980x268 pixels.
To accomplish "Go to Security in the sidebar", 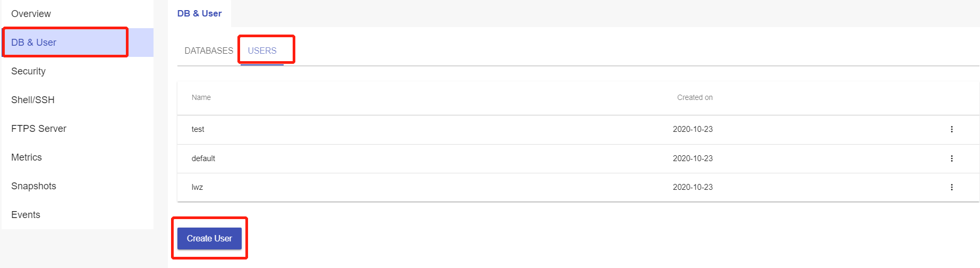I will (28, 71).
